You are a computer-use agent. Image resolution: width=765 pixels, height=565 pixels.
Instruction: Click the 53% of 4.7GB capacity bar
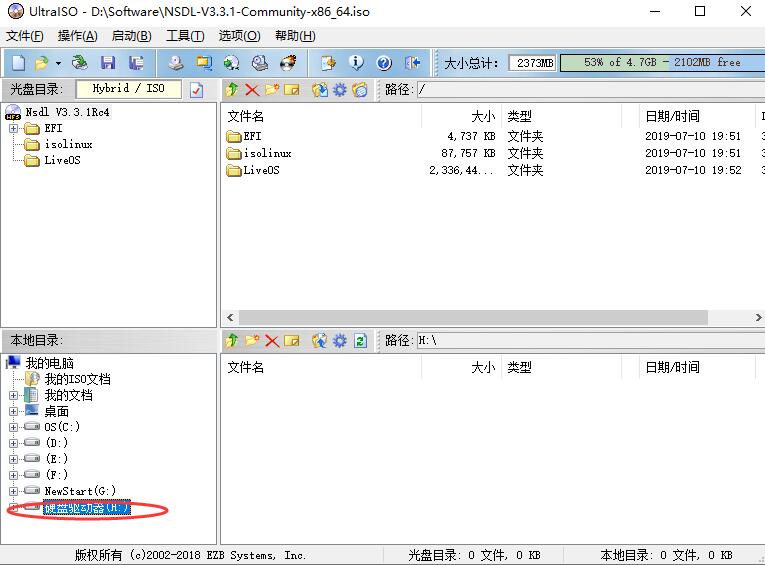662,62
